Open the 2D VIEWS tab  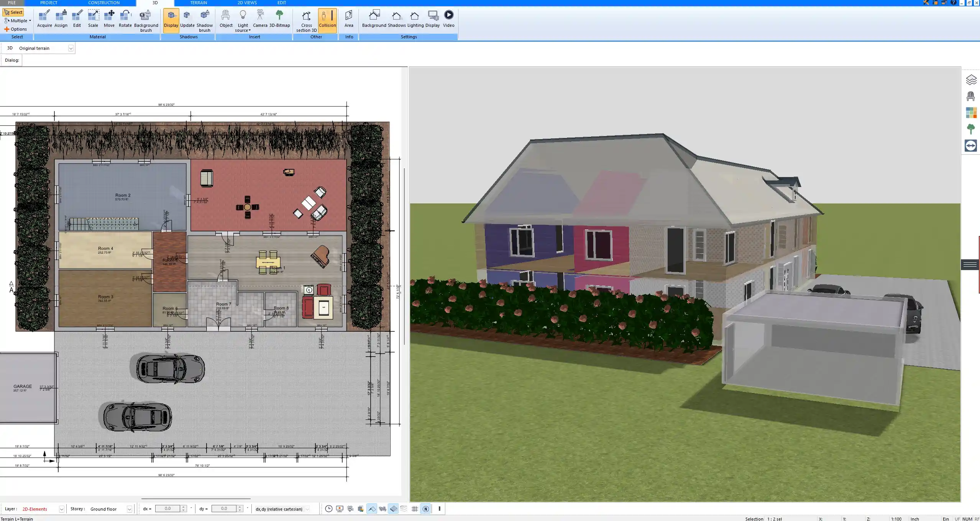tap(246, 3)
